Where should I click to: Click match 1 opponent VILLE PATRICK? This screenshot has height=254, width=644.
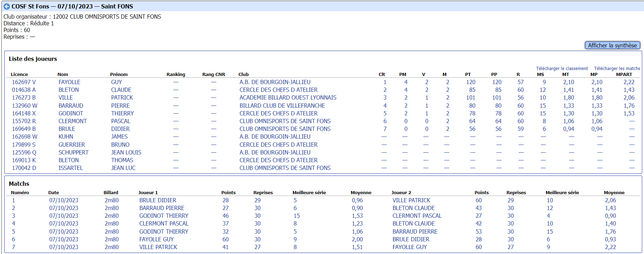[411, 200]
